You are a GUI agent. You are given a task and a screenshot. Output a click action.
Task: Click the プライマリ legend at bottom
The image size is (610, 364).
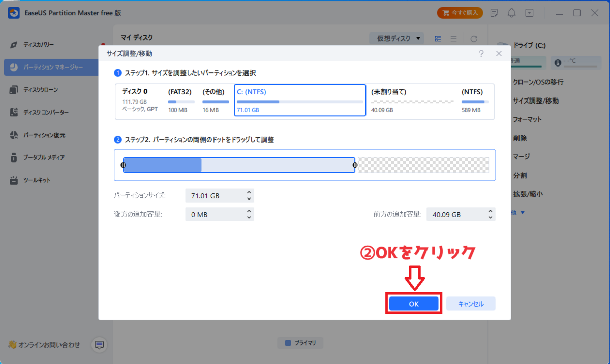click(x=300, y=343)
